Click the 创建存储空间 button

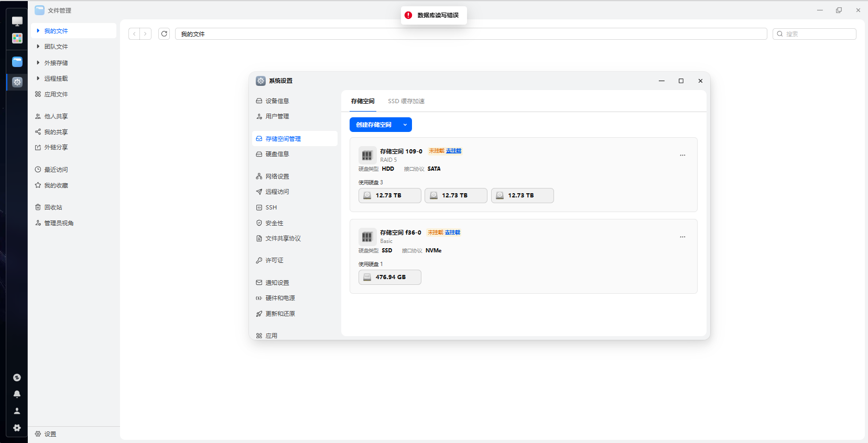(374, 125)
